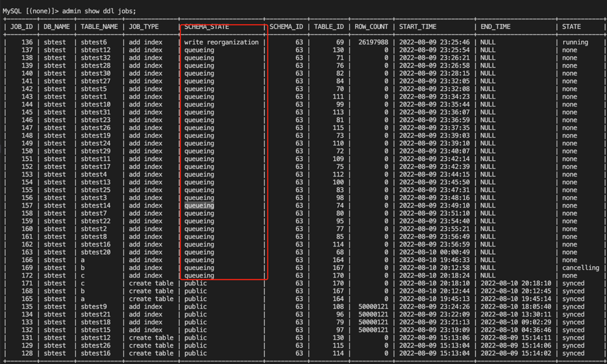
Task: Click the SCHEMA_STATE column header
Action: pos(206,27)
